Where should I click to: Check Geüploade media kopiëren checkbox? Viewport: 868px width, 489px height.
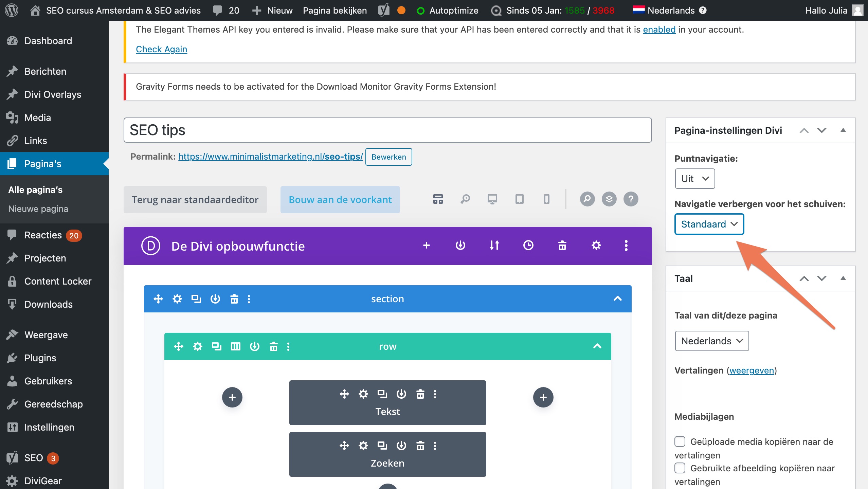tap(680, 441)
